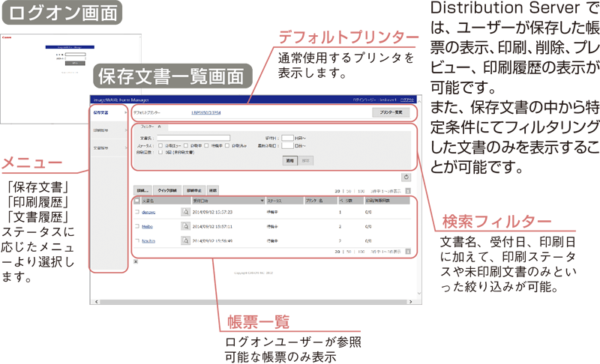Click the 削除 button
600x364 pixels.
(213, 190)
